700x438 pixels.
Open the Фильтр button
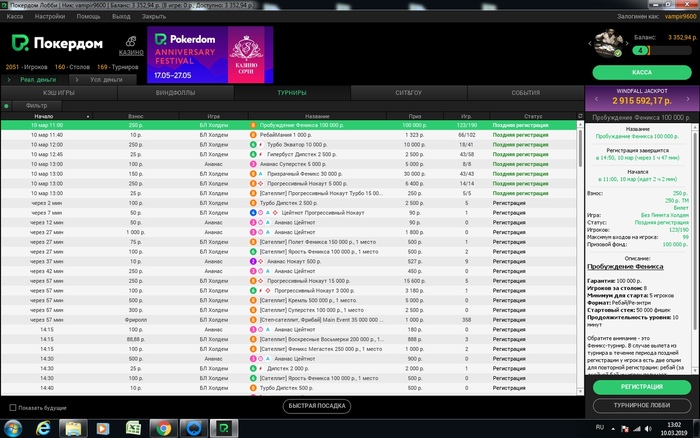click(x=37, y=106)
